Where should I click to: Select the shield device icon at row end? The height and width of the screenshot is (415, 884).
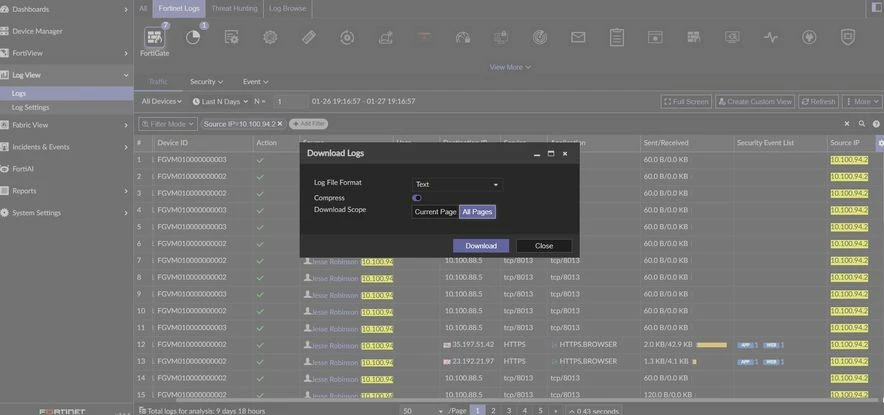[847, 38]
